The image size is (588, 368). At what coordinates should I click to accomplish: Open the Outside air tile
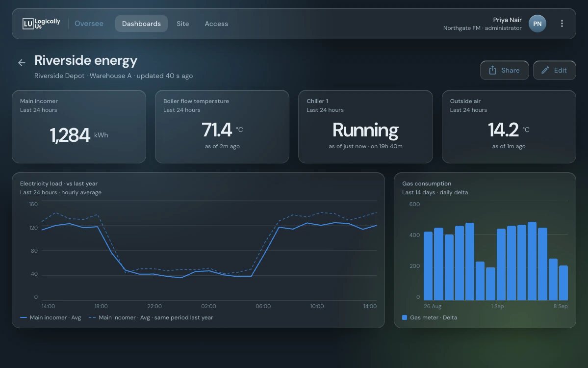coord(509,127)
